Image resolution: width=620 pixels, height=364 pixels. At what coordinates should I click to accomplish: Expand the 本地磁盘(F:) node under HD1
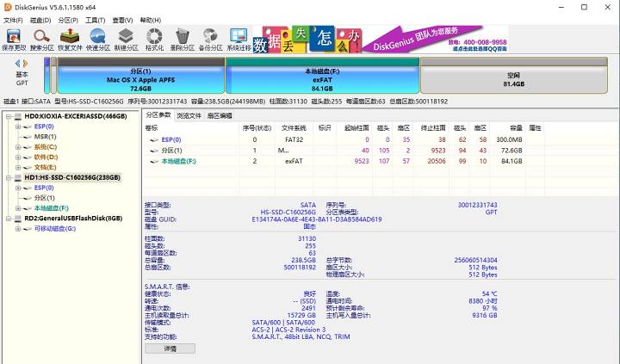pyautogui.click(x=18, y=208)
